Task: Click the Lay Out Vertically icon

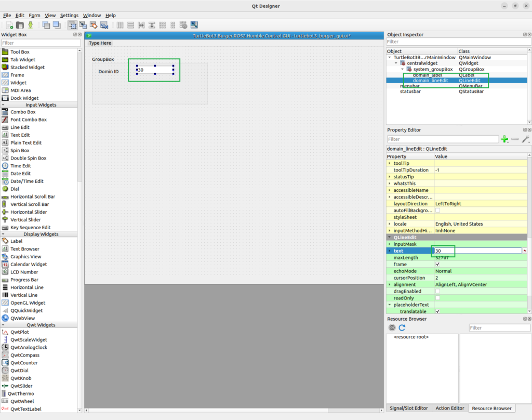Action: [x=130, y=25]
